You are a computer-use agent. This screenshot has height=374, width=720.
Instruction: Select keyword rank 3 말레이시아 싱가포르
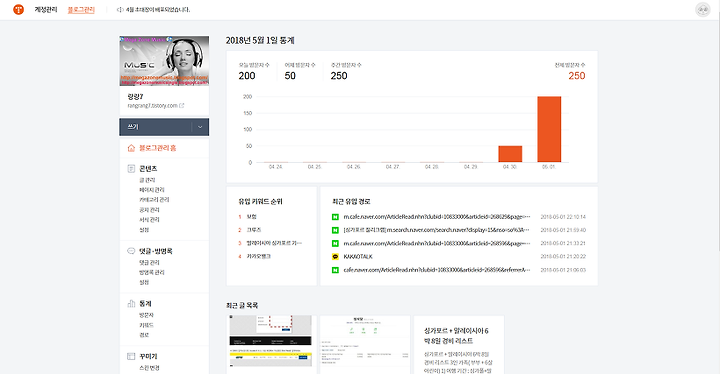(274, 243)
